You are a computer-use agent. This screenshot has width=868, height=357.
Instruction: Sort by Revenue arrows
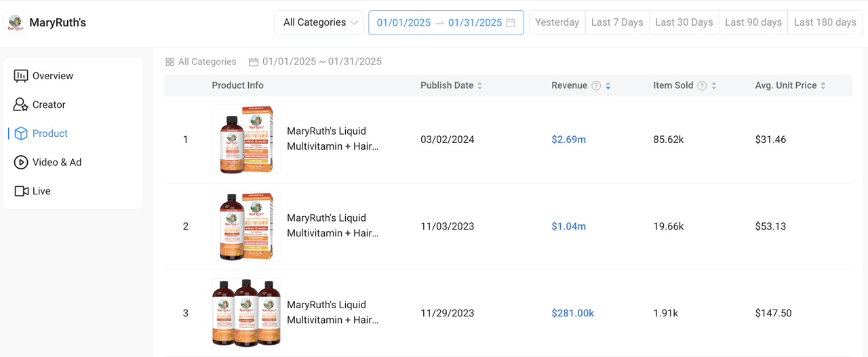(x=608, y=85)
